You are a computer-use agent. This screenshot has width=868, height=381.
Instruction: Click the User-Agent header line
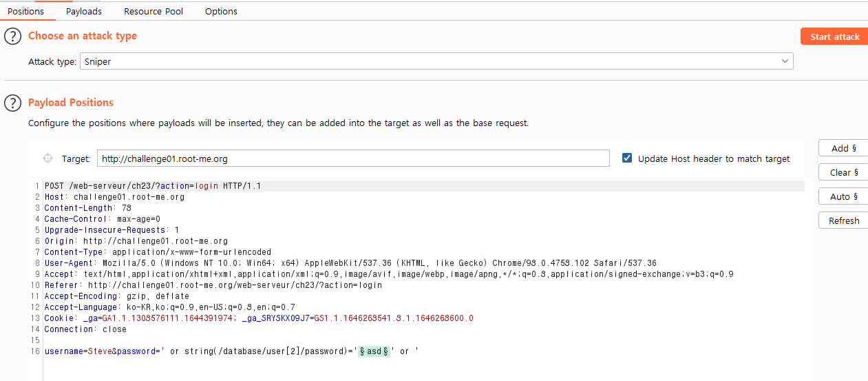point(350,263)
